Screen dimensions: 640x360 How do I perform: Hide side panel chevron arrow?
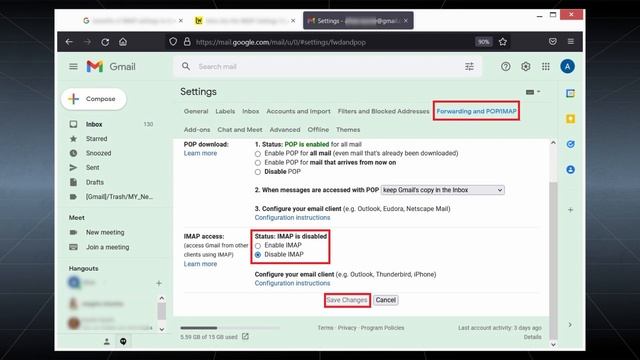tap(571, 325)
